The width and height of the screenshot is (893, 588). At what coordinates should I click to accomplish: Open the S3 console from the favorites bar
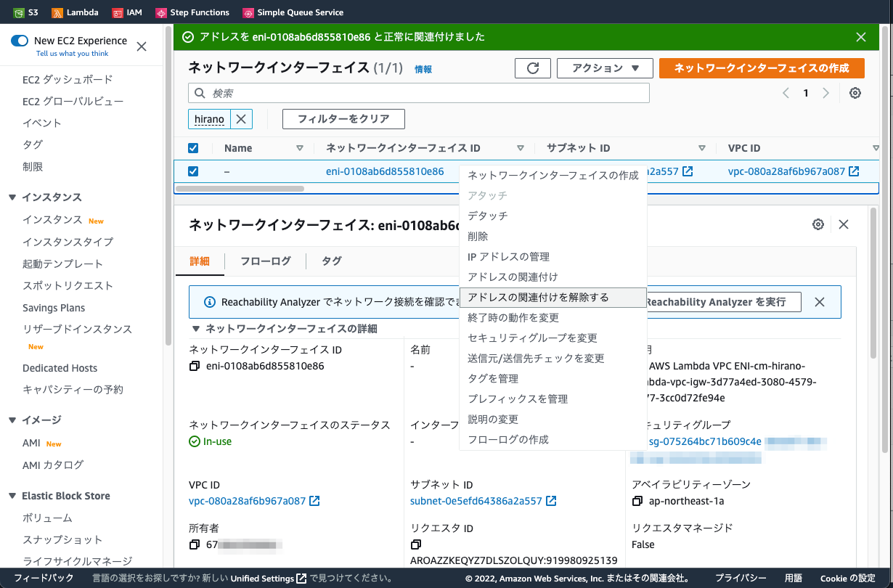pyautogui.click(x=25, y=12)
